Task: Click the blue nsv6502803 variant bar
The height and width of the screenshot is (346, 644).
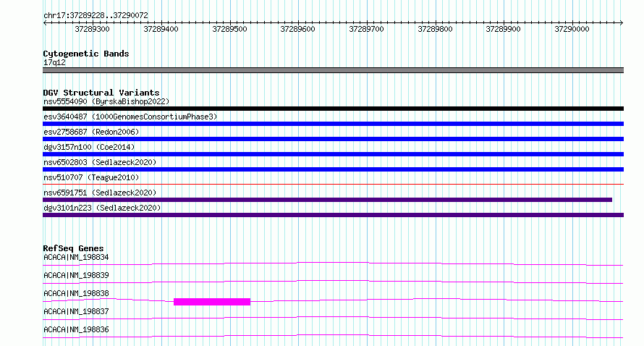Action: (x=333, y=169)
